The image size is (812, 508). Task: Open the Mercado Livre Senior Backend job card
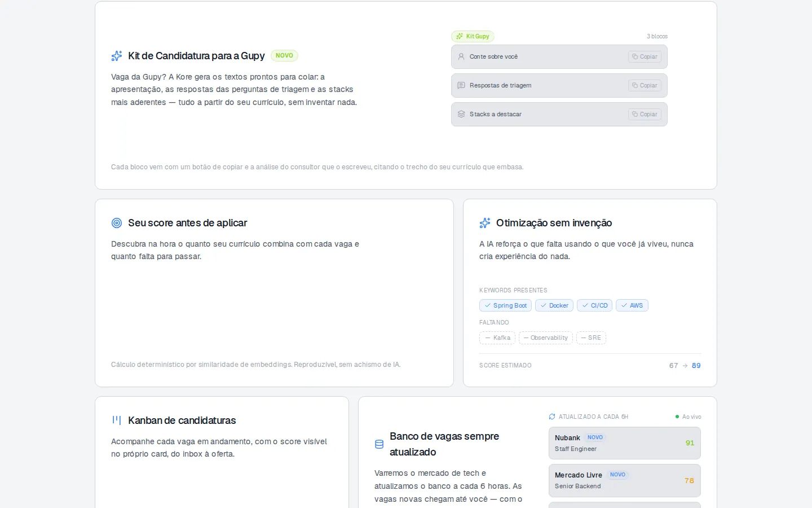click(x=625, y=480)
